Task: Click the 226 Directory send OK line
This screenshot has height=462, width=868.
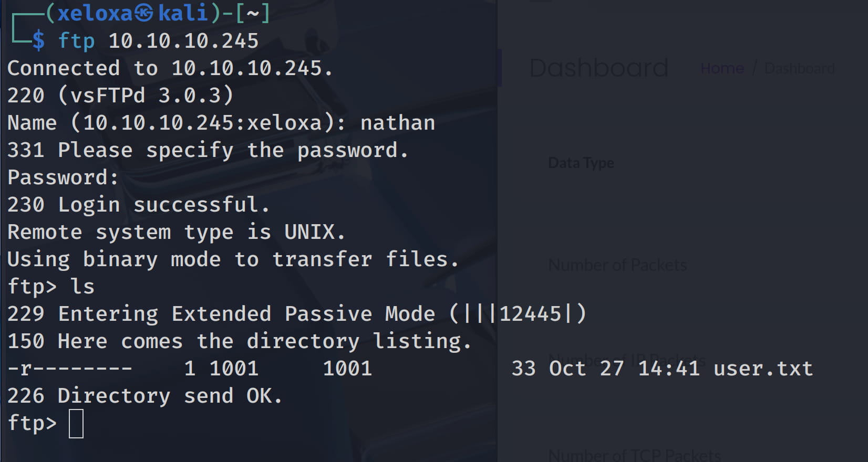Action: click(x=145, y=396)
